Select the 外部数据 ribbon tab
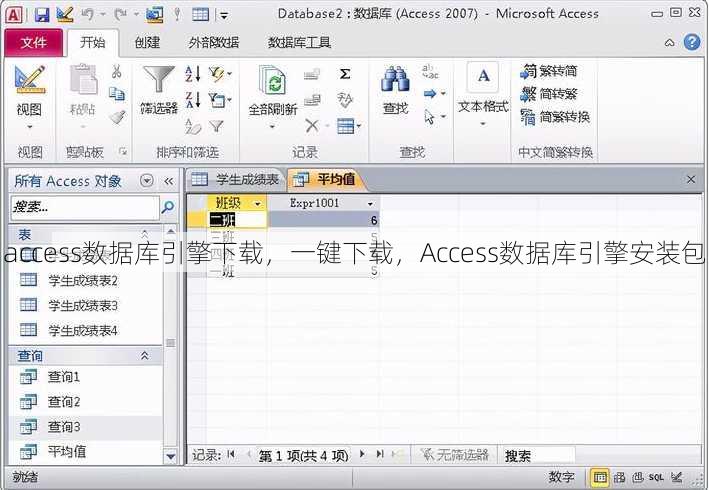This screenshot has height=490, width=709. click(214, 42)
